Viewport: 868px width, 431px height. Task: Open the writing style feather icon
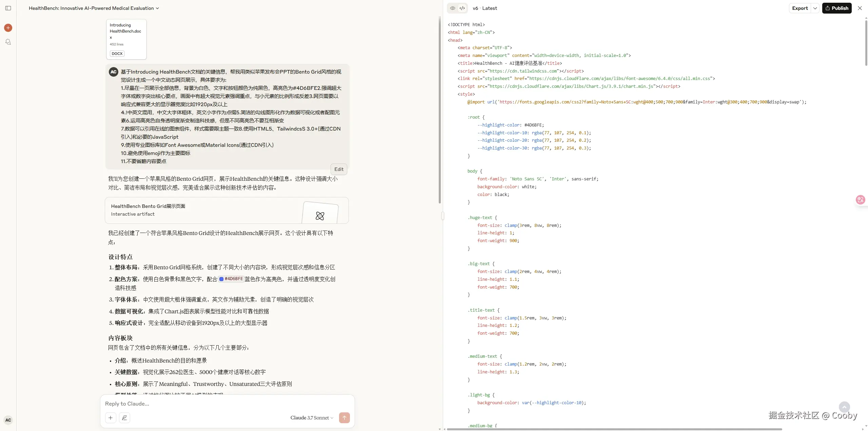124,418
